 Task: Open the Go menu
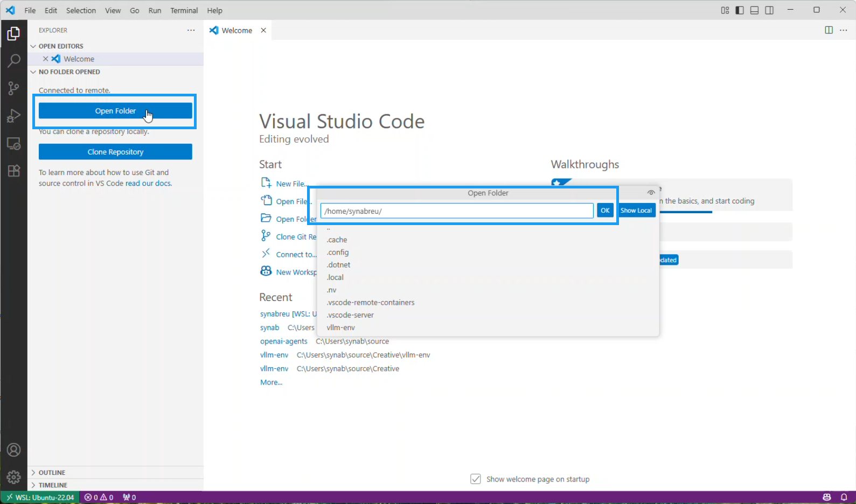coord(135,10)
